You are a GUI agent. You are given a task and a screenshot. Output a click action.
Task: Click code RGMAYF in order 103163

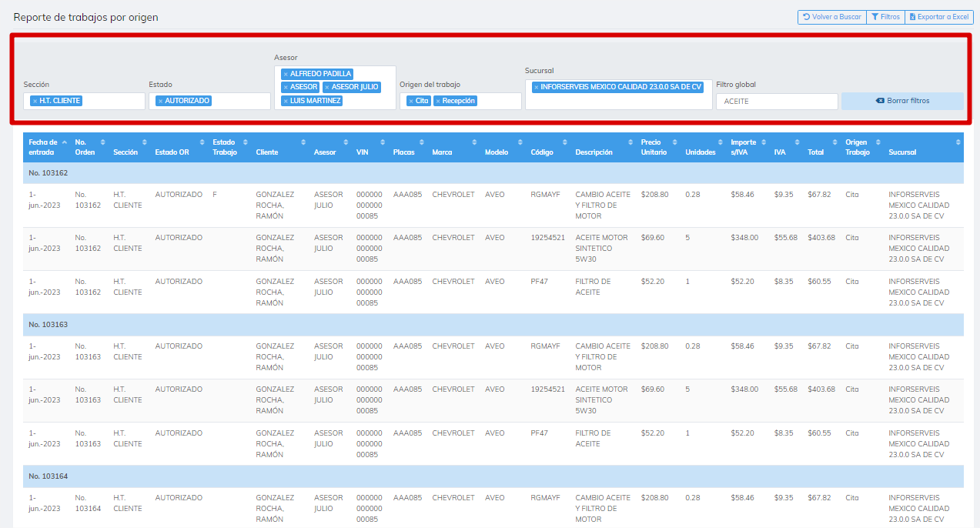click(x=545, y=346)
